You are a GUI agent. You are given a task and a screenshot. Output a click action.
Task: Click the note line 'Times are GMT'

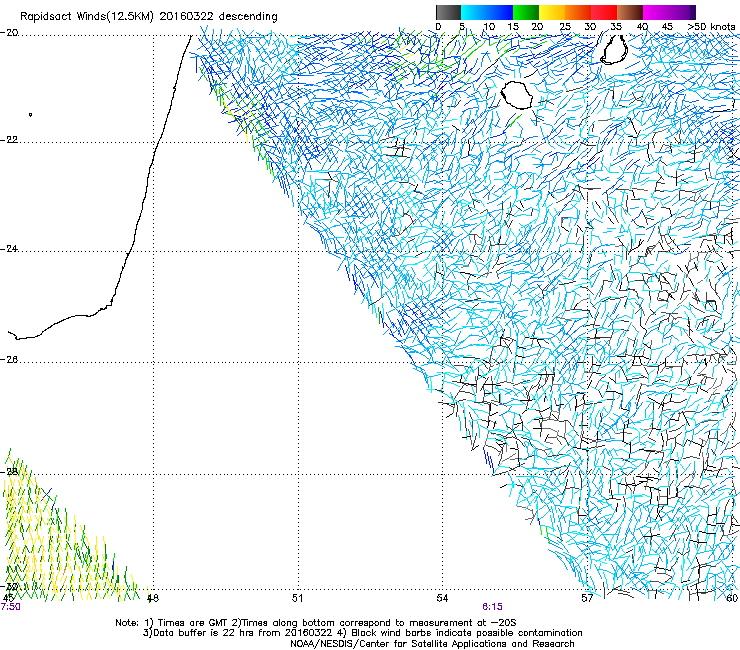(193, 623)
